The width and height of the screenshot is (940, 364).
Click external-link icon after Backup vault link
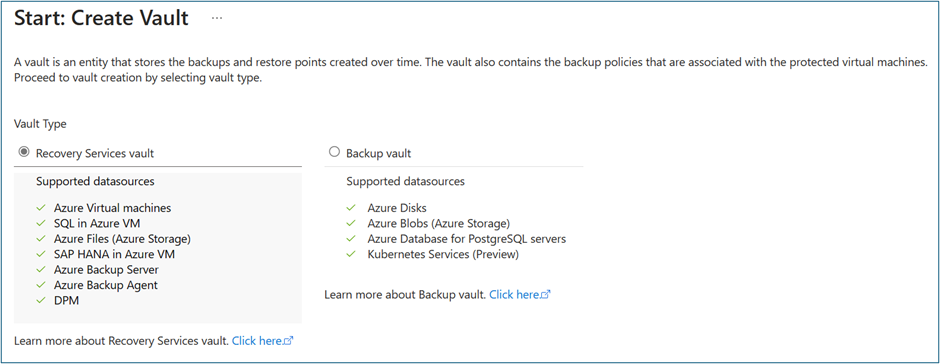pos(545,295)
